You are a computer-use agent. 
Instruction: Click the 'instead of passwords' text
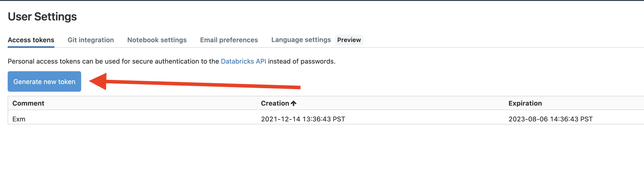(x=302, y=62)
